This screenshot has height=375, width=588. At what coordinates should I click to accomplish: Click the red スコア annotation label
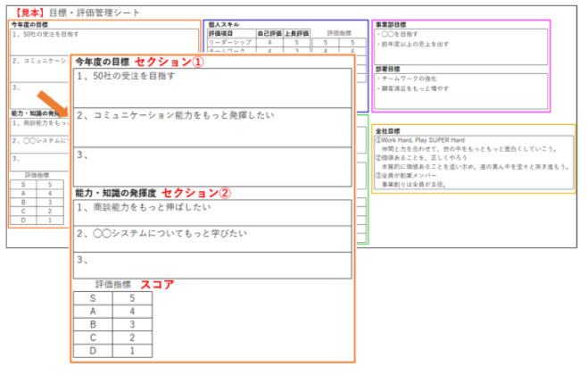click(158, 283)
